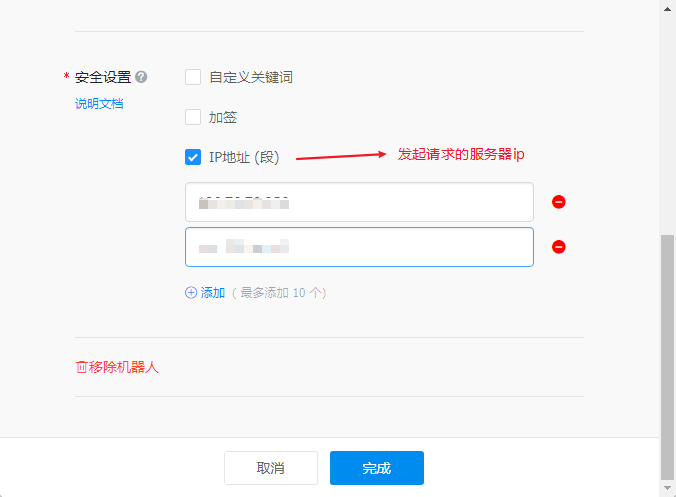The image size is (676, 497).
Task: Click the IP地址 (段) label text
Action: (x=244, y=157)
